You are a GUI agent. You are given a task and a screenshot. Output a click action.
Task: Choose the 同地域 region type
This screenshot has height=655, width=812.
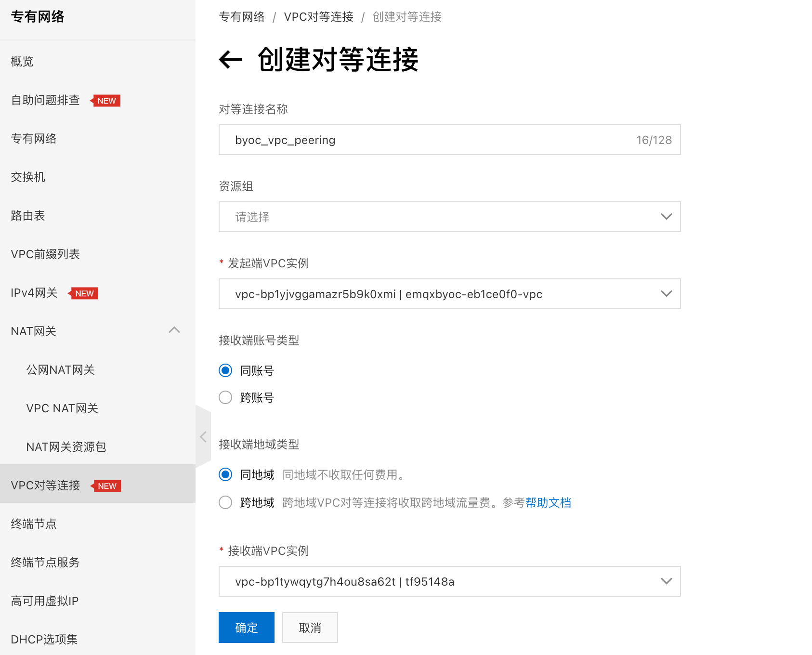225,474
